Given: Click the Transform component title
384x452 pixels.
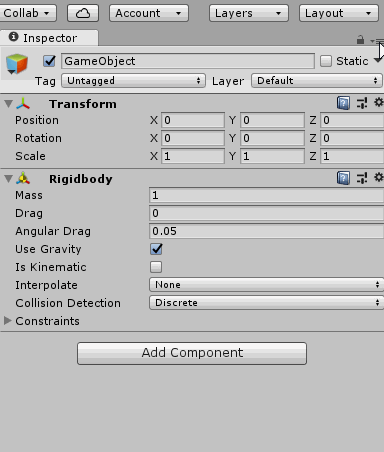Looking at the screenshot, I should 83,104.
